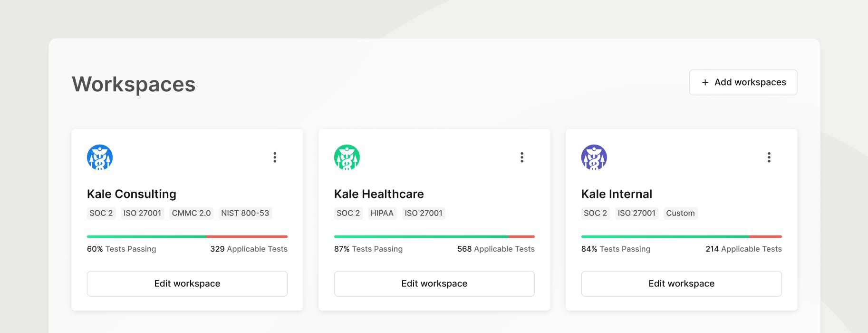The width and height of the screenshot is (868, 333).
Task: Open Kale Healthcare three-dot options menu
Action: [522, 157]
